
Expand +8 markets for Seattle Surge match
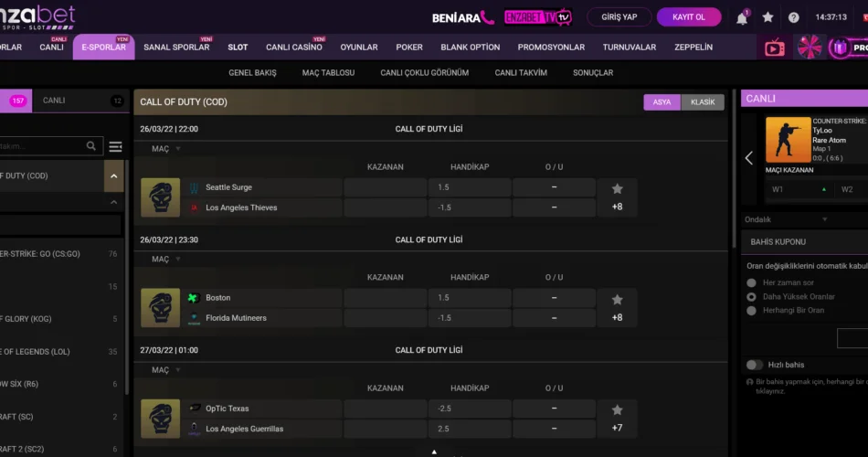coord(618,207)
